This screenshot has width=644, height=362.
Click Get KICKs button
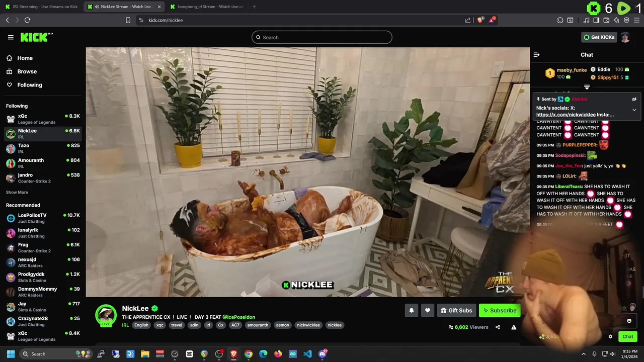pyautogui.click(x=599, y=37)
